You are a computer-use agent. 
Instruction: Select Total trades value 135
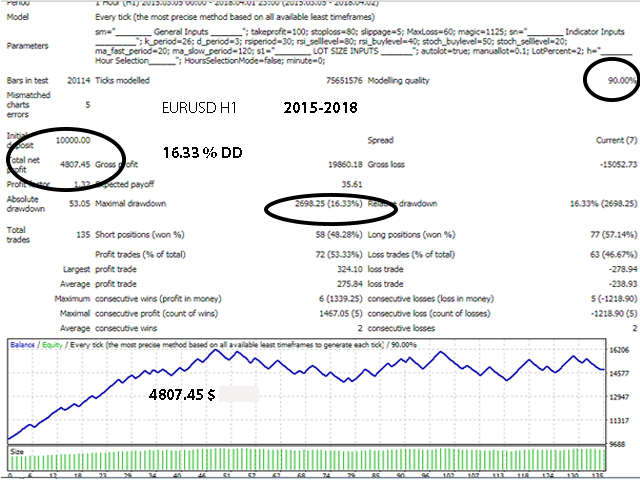point(83,235)
